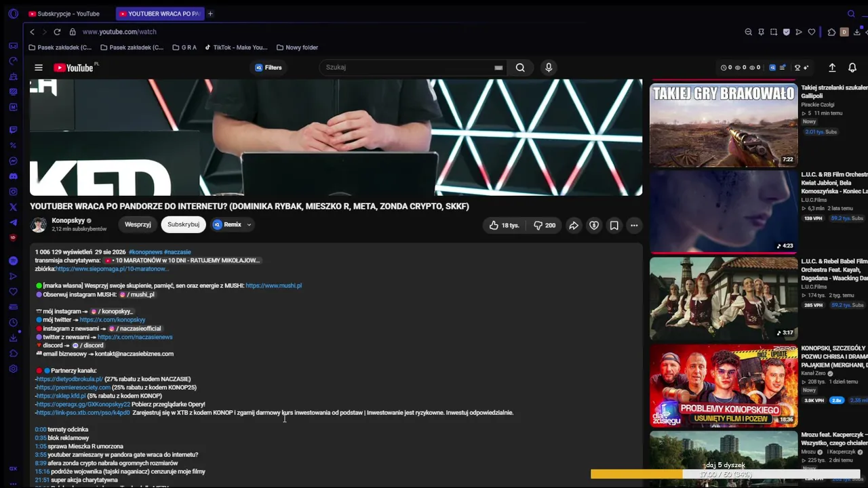
Task: Run YouTube search with magnifier button
Action: coord(520,68)
